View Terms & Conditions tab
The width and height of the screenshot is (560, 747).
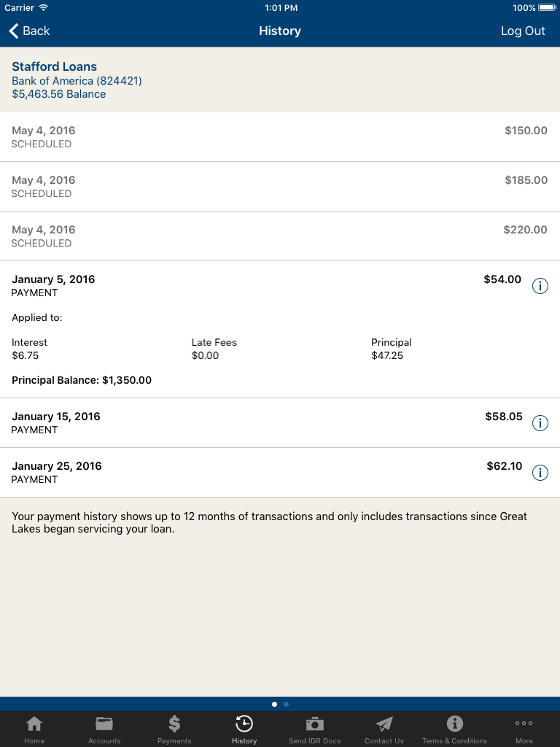coord(455,729)
